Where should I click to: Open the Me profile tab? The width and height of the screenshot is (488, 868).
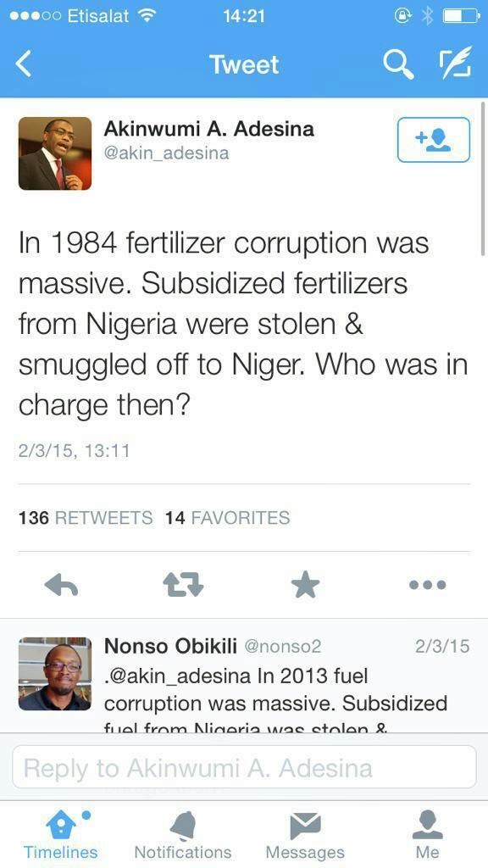tap(427, 835)
